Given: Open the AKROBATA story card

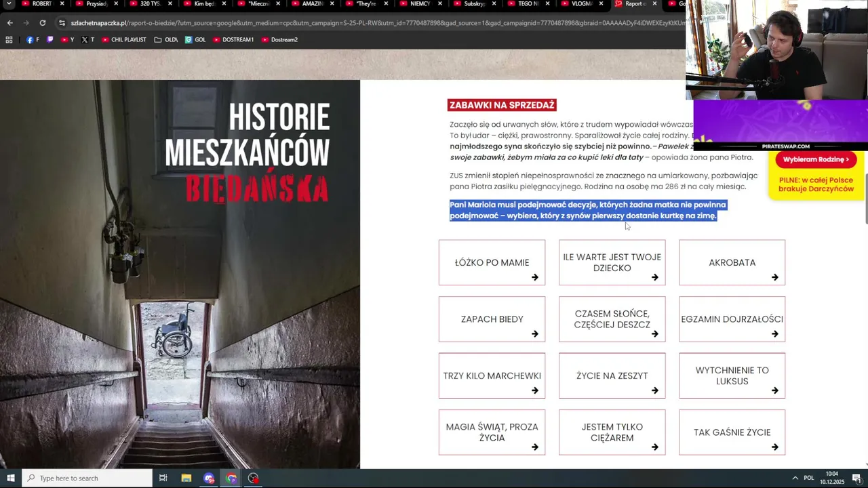Looking at the screenshot, I should point(732,262).
